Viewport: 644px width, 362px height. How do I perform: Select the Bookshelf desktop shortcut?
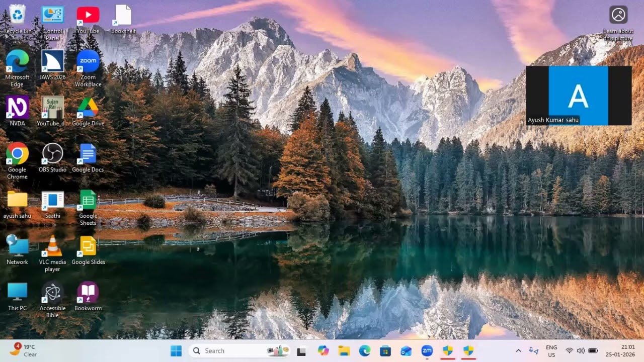point(123,19)
